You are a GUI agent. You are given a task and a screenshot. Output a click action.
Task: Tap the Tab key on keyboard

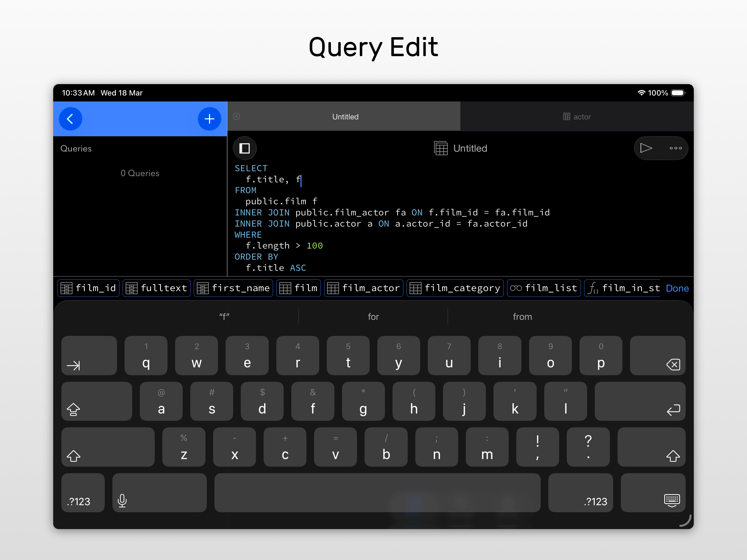pos(89,355)
